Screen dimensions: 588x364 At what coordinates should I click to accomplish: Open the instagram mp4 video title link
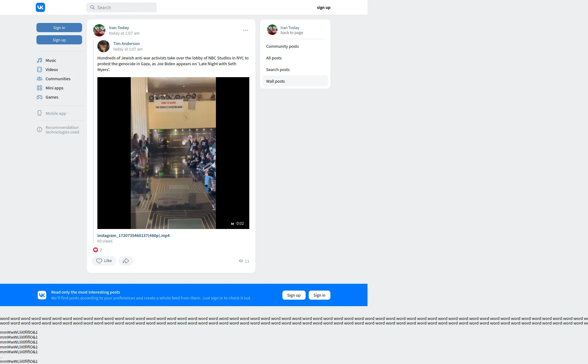[x=134, y=235]
